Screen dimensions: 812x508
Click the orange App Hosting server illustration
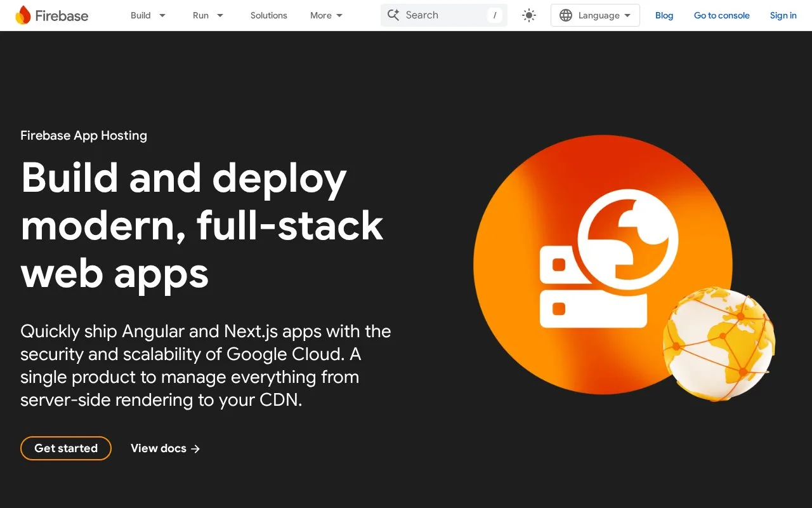pyautogui.click(x=603, y=264)
